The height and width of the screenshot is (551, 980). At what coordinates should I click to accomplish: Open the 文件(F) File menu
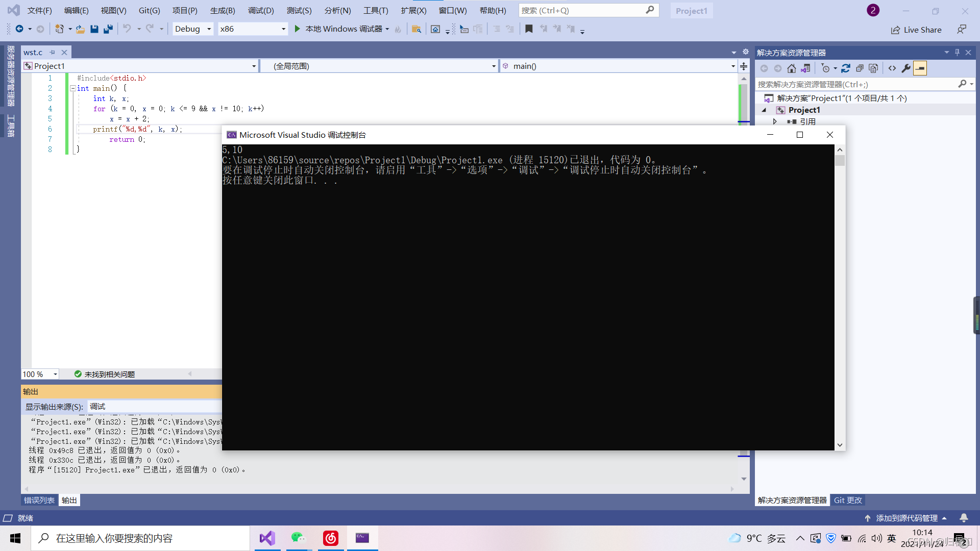pos(38,10)
